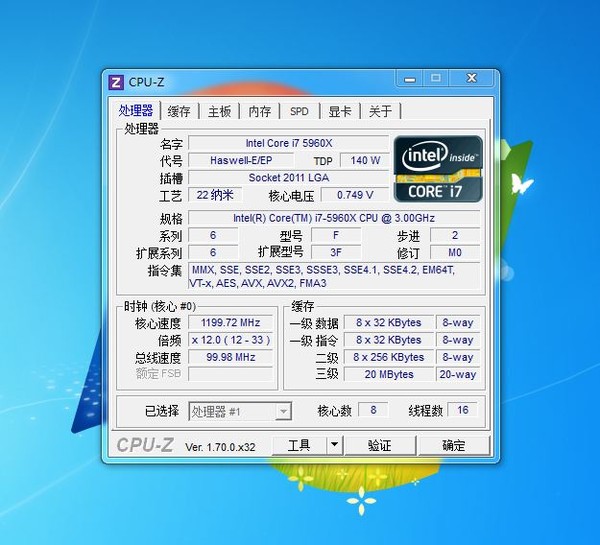Click the 系列 value 6
600x545 pixels.
[213, 235]
